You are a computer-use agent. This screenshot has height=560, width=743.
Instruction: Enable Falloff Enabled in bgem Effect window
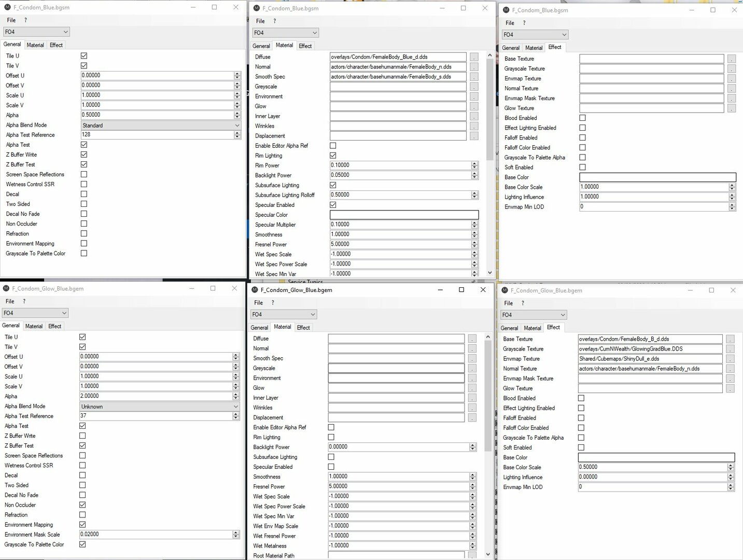click(x=581, y=418)
